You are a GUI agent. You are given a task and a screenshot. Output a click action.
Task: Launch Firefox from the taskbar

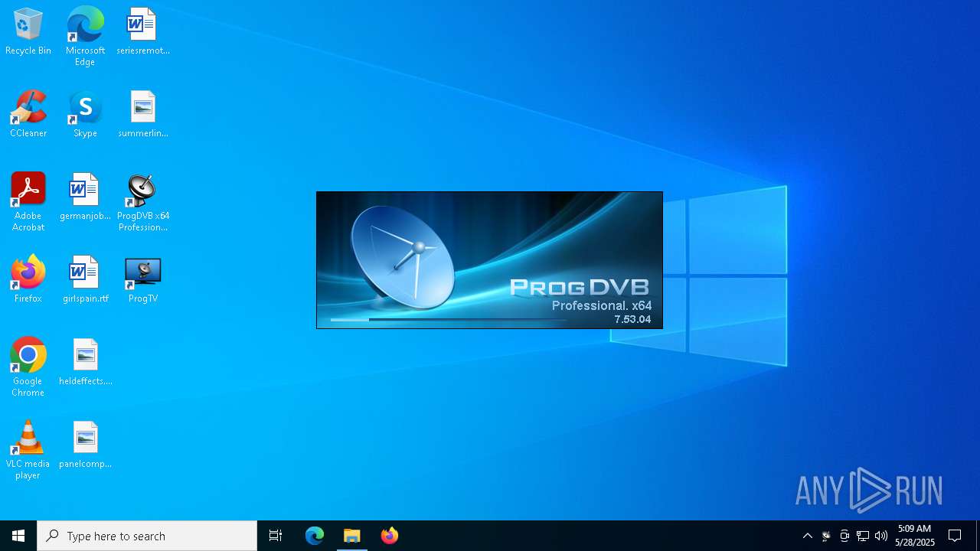coord(389,536)
